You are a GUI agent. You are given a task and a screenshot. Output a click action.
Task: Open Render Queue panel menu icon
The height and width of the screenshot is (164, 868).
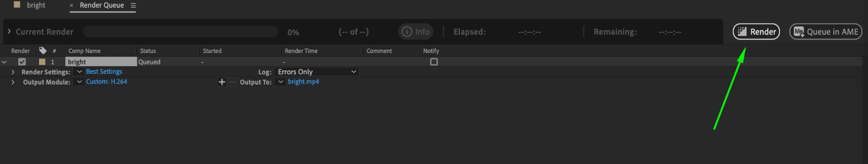click(x=133, y=5)
